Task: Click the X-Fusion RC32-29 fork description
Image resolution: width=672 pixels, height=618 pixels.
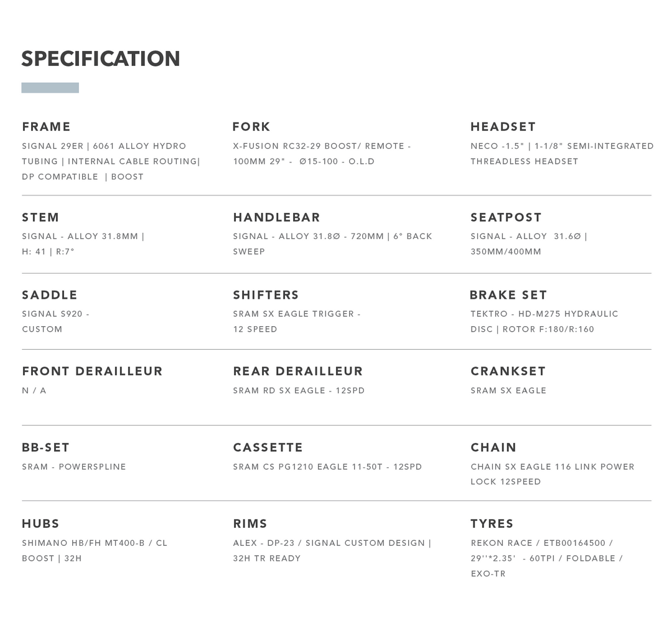Action: (322, 154)
